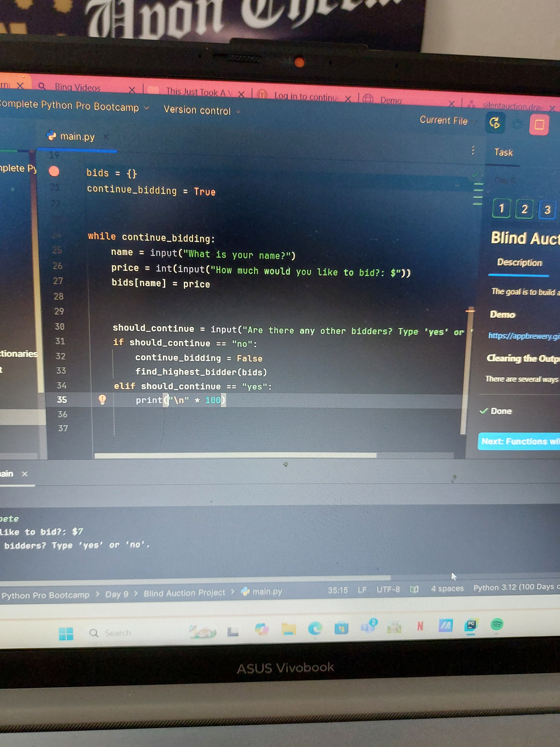Viewport: 560px width, 747px height.
Task: Toggle the breakpoint on the bids line
Action: point(54,171)
